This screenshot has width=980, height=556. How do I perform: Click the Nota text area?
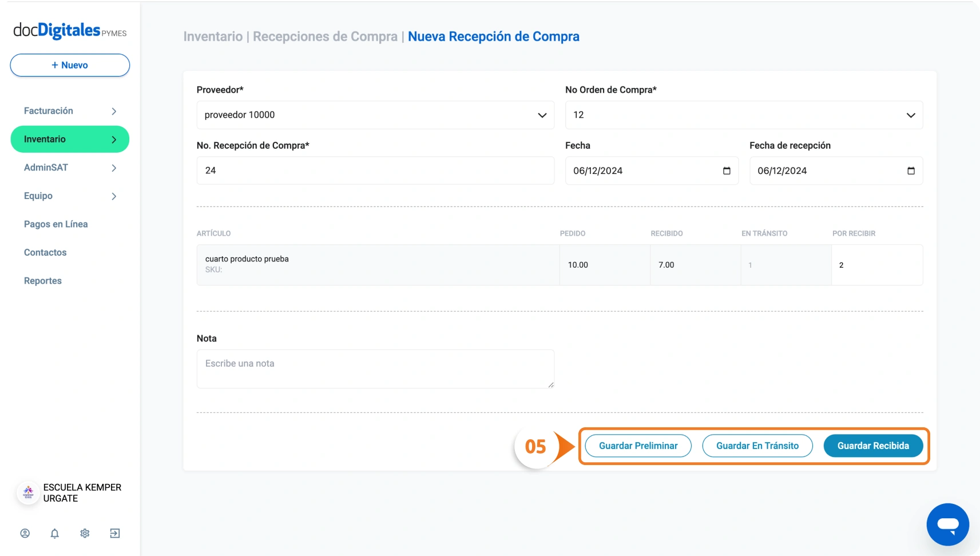pyautogui.click(x=375, y=369)
